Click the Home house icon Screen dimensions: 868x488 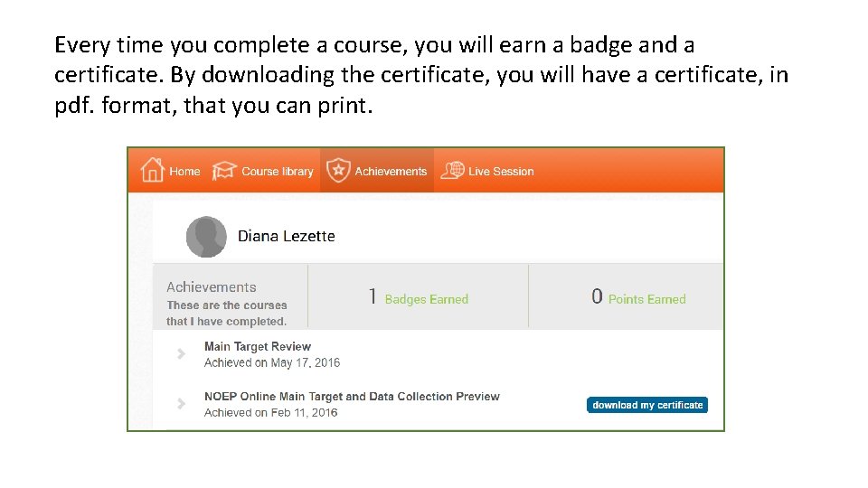pos(152,170)
